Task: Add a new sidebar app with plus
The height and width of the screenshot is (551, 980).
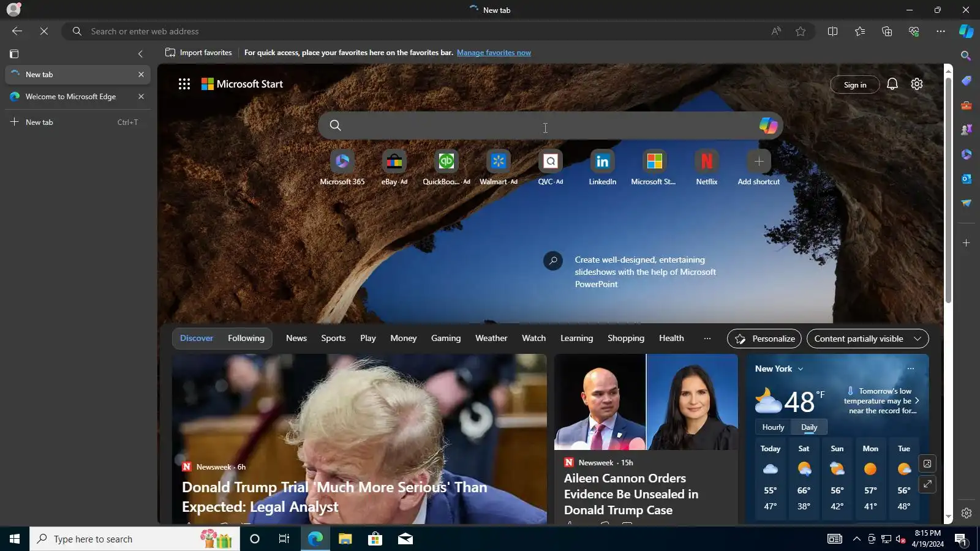Action: point(966,243)
